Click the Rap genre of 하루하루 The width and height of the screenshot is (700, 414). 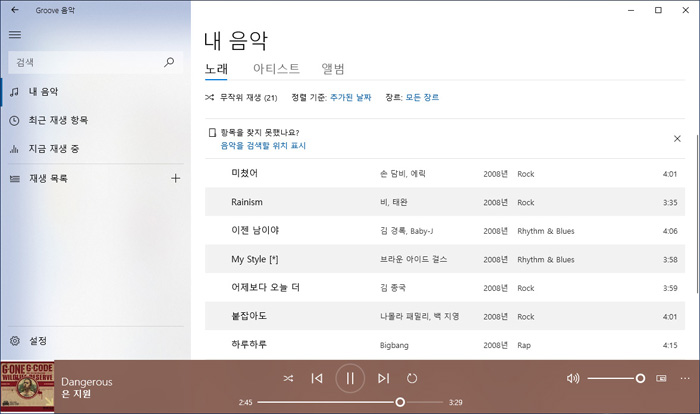coord(524,345)
